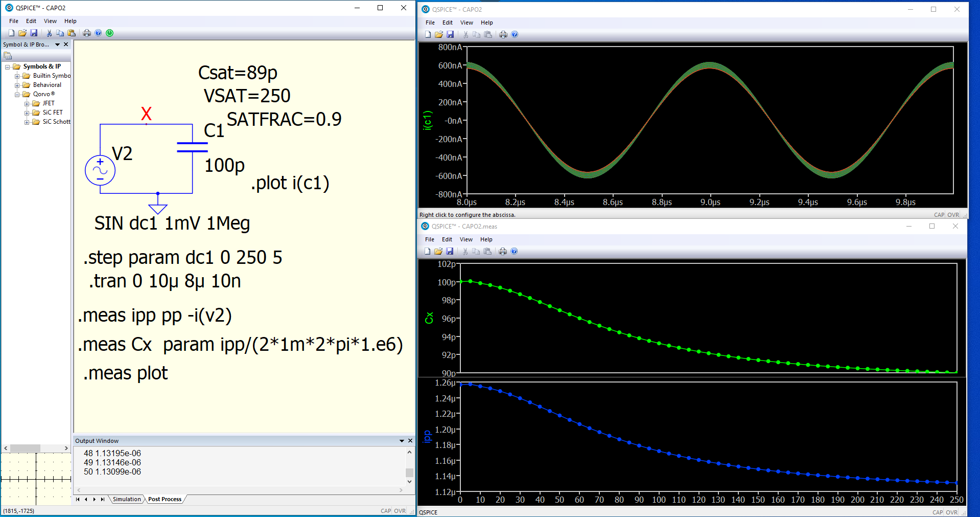Click Print icon in CAPO2 waveform window
The width and height of the screenshot is (980, 517).
coord(503,34)
